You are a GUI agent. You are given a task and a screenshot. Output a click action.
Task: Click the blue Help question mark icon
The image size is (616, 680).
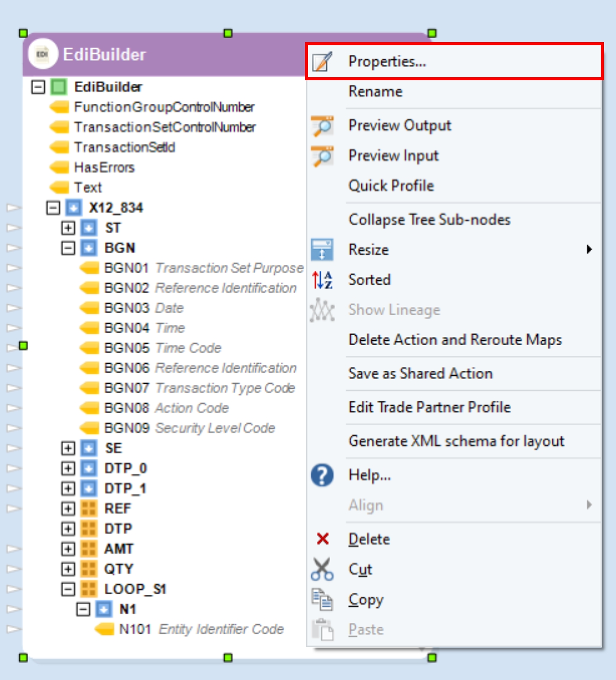(x=322, y=475)
